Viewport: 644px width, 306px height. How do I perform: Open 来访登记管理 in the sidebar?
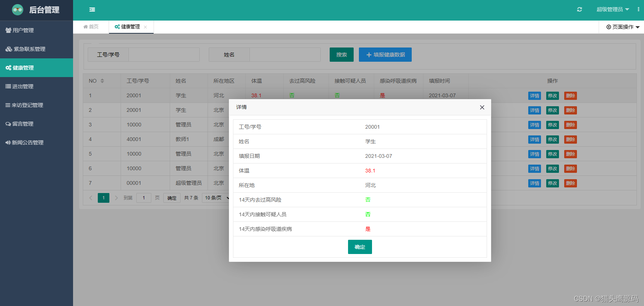(36, 105)
